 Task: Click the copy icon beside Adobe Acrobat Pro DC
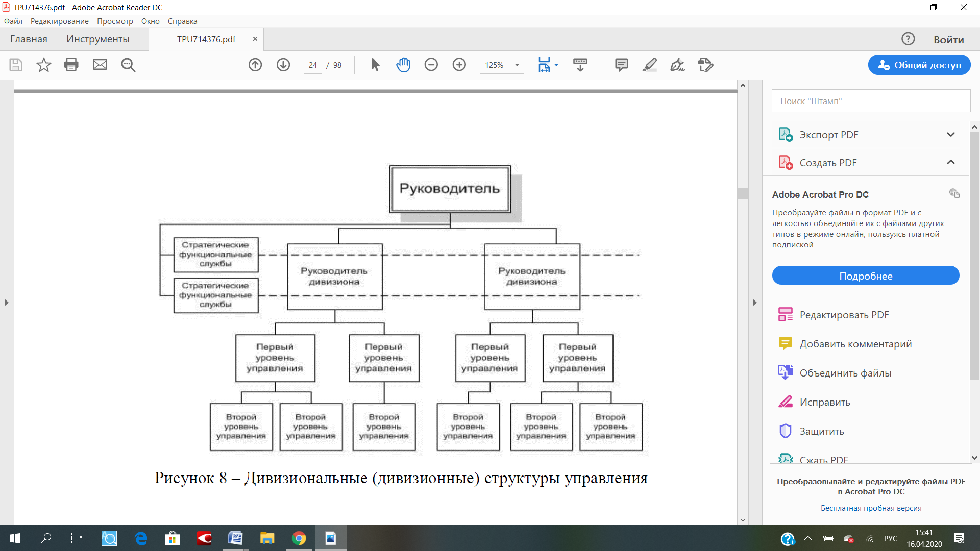[x=954, y=193]
